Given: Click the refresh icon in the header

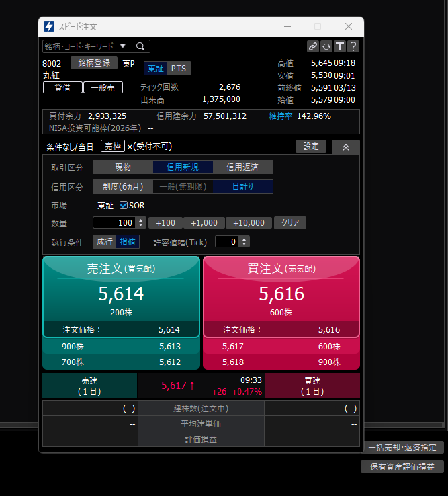Looking at the screenshot, I should pyautogui.click(x=326, y=46).
